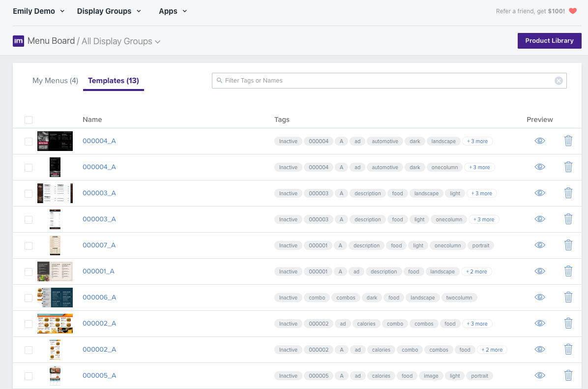Viewport: 588px width, 389px height.
Task: Show more tags for the 000002_A row
Action: (477, 324)
